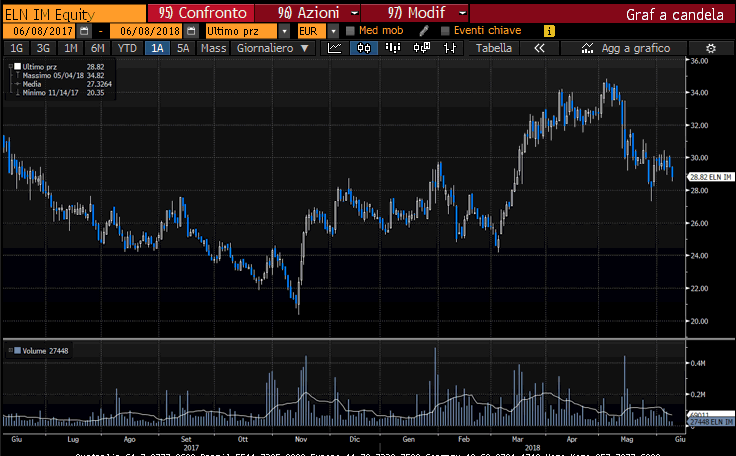Expand the EUR currency dropdown

click(x=333, y=31)
